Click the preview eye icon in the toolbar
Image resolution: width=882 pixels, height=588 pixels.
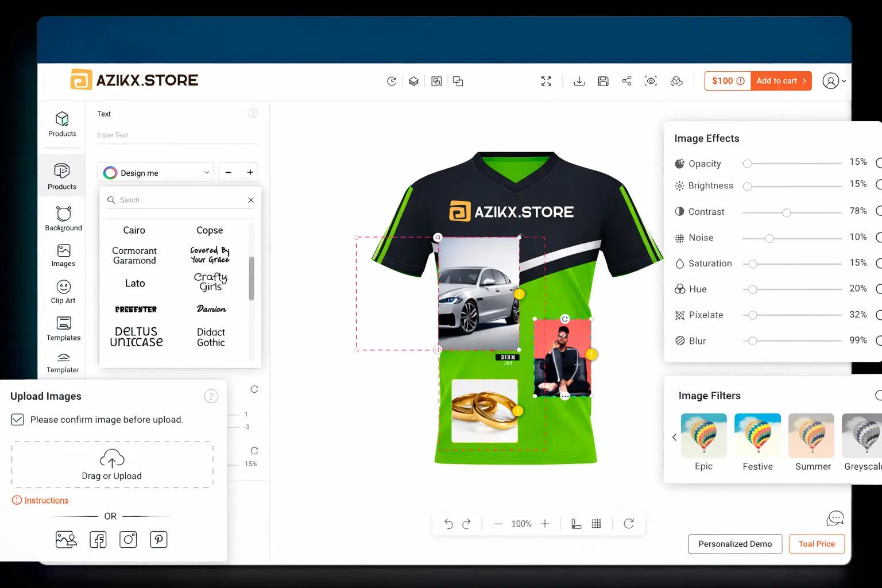coord(651,81)
